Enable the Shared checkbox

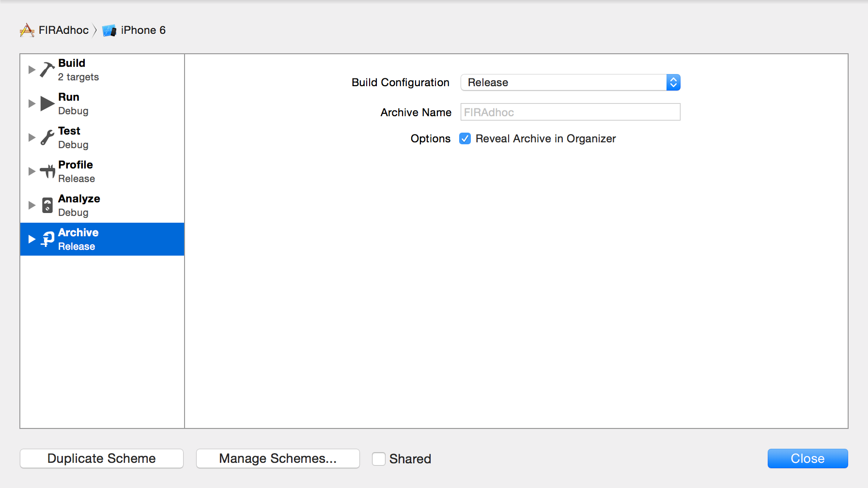[x=379, y=458]
